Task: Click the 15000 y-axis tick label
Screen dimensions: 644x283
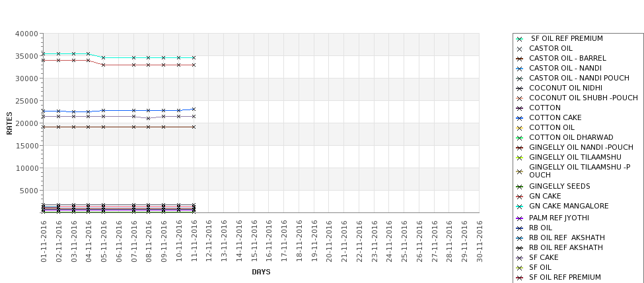Action: click(26, 146)
